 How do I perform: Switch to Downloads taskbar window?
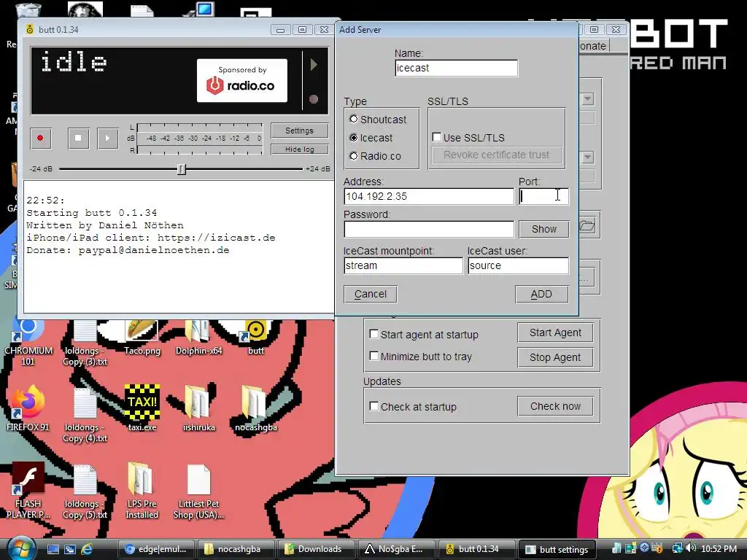pyautogui.click(x=316, y=549)
